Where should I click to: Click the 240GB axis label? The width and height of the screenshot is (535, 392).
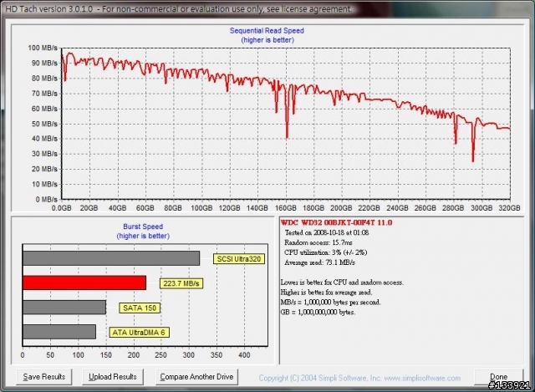coord(398,208)
